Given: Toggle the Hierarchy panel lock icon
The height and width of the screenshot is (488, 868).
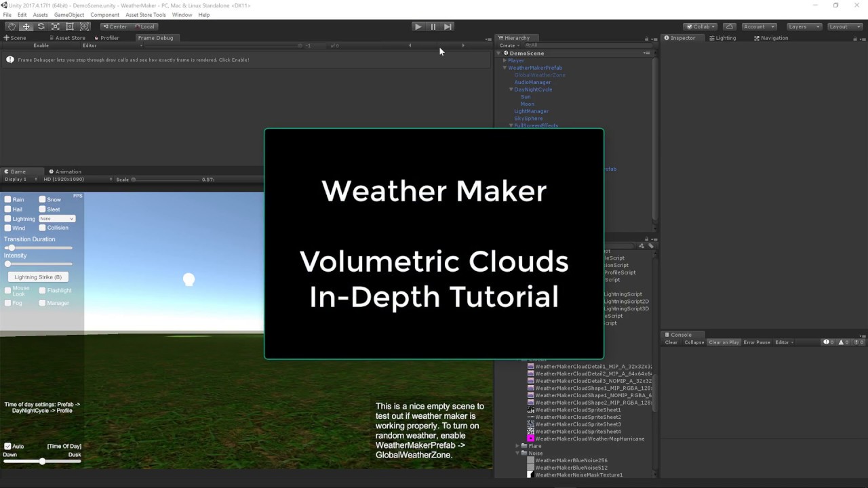Looking at the screenshot, I should tap(646, 39).
